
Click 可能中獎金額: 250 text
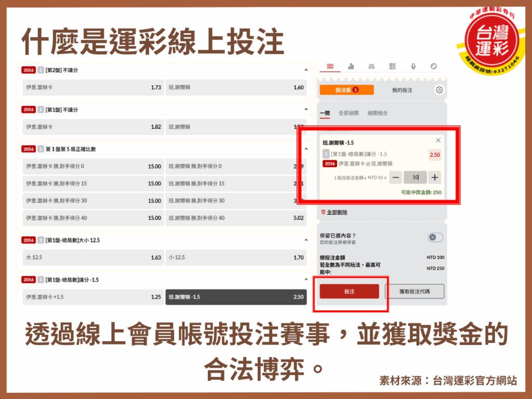[x=421, y=192]
